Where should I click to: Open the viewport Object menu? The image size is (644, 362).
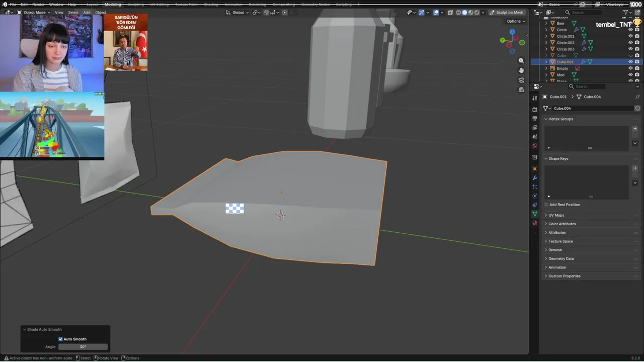pos(101,12)
